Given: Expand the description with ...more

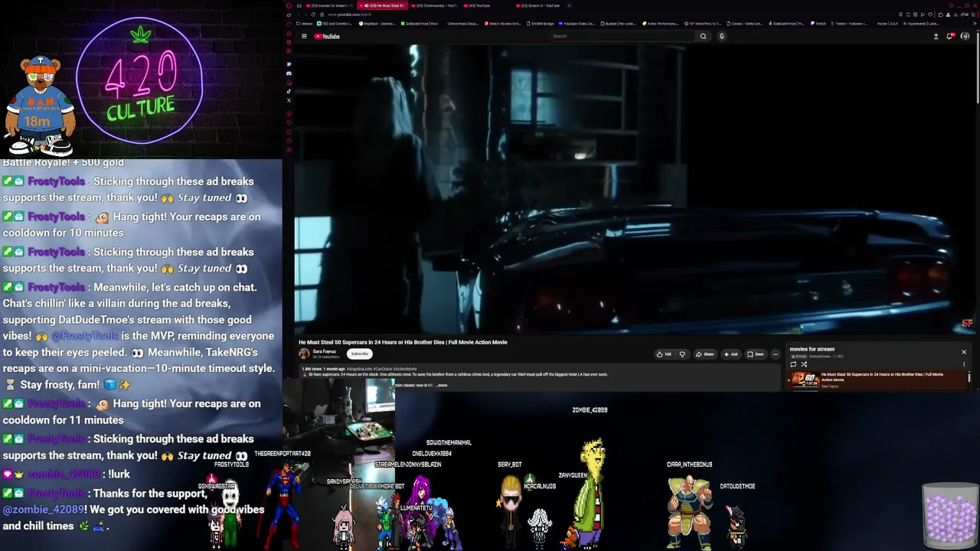Looking at the screenshot, I should click(x=441, y=385).
